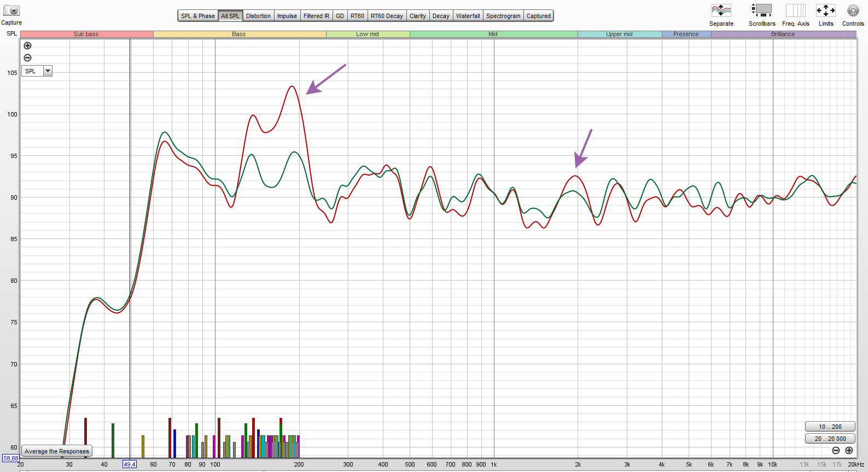This screenshot has height=472, width=868.
Task: Click the Capture camera icon
Action: coord(11,10)
